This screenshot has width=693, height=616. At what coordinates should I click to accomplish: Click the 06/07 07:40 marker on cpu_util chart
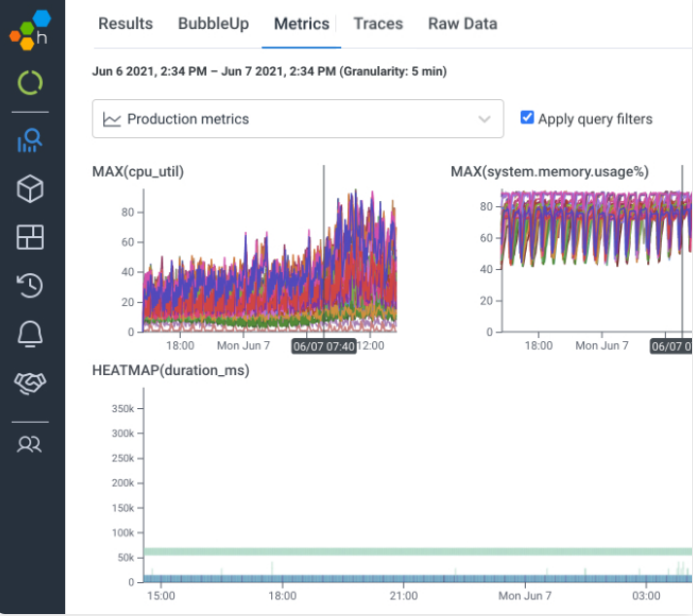pyautogui.click(x=325, y=345)
